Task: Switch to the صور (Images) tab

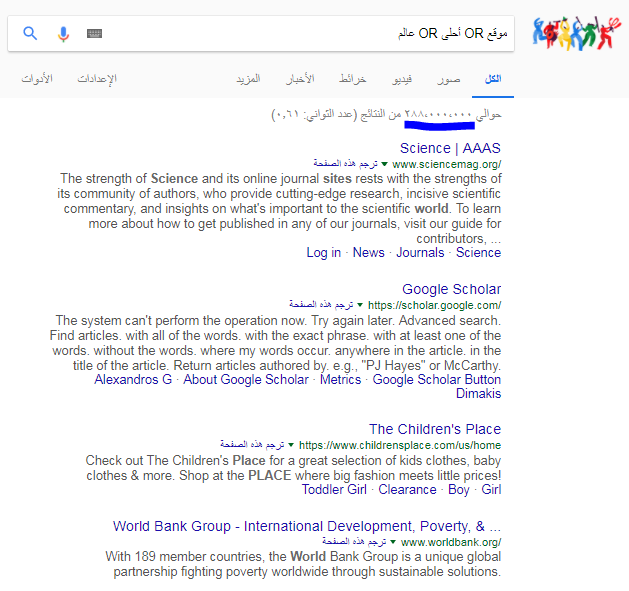Action: point(449,79)
